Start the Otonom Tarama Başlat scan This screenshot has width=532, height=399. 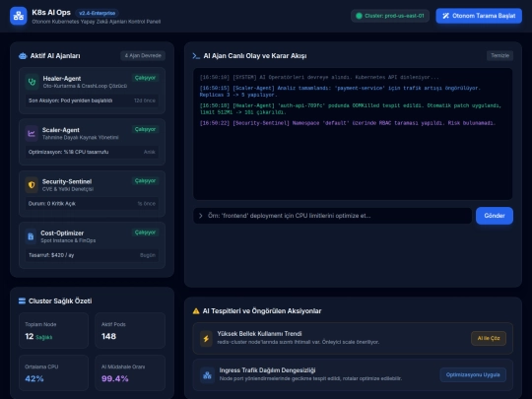[479, 16]
